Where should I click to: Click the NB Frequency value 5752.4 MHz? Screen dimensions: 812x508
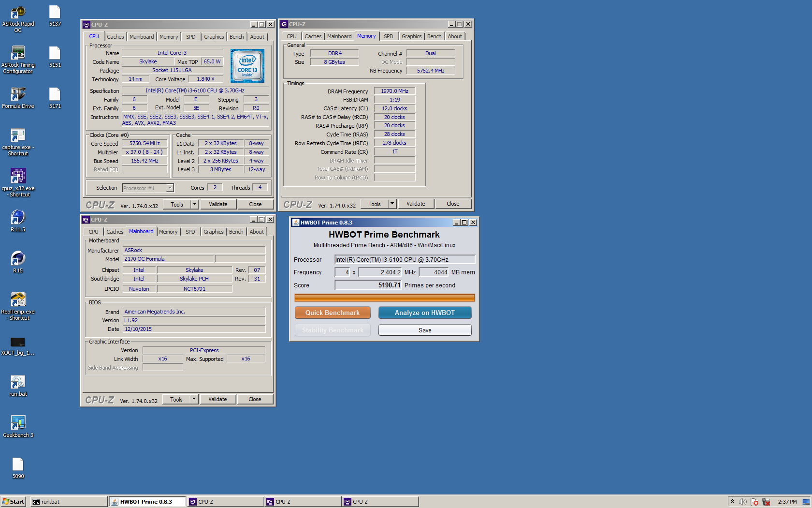pos(431,71)
